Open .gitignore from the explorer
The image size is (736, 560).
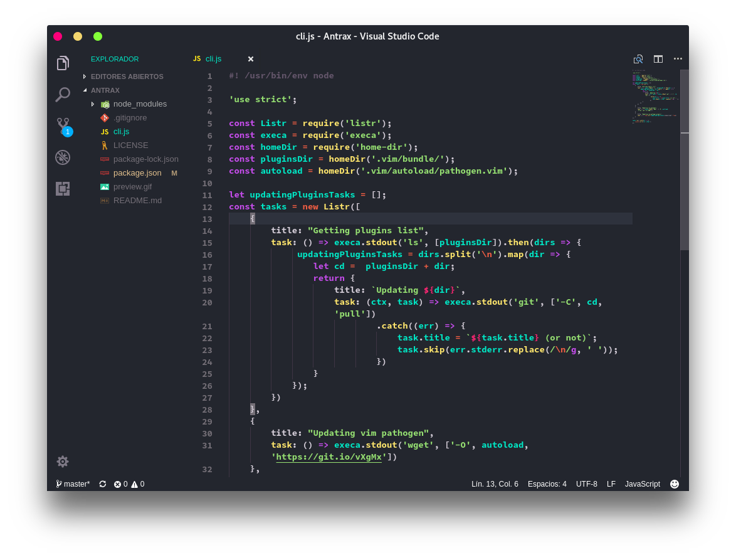tap(130, 118)
